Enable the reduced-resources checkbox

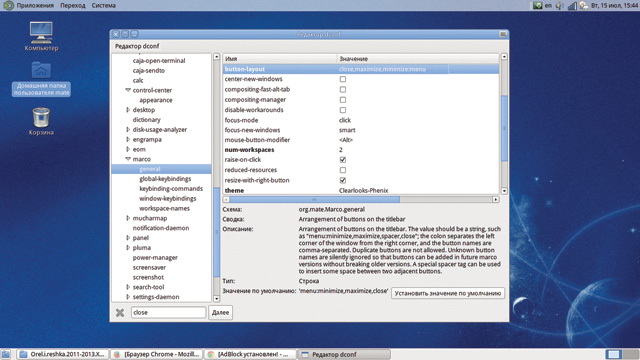(343, 170)
